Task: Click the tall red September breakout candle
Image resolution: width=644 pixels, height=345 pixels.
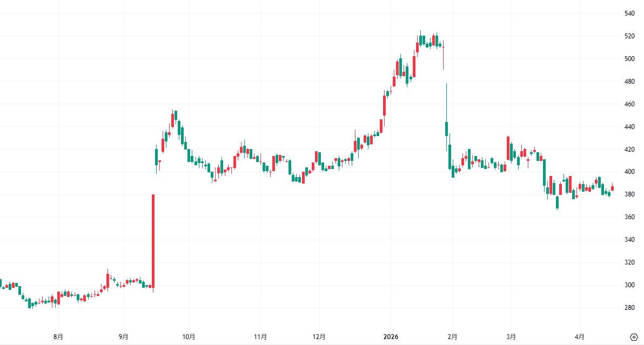Action: (x=153, y=240)
